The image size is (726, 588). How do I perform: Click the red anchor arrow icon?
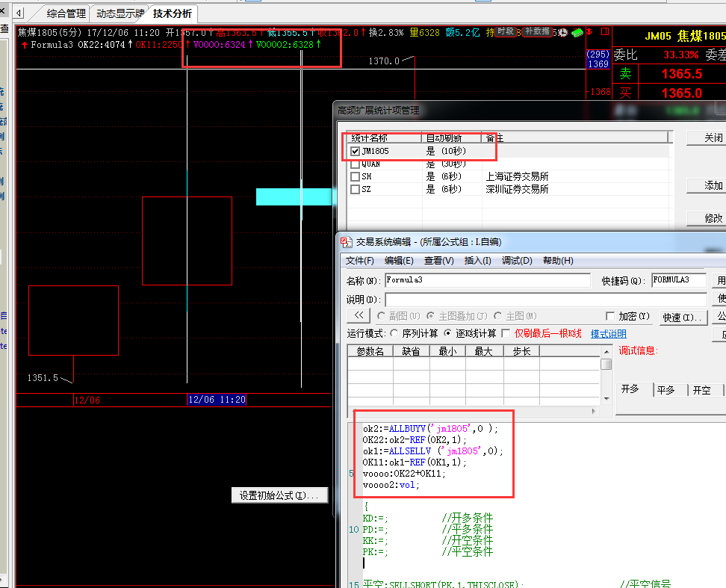pos(590,31)
